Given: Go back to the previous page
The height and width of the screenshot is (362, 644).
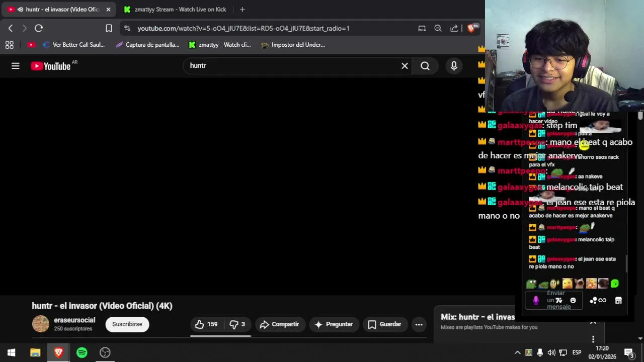Looking at the screenshot, I should pos(11,29).
